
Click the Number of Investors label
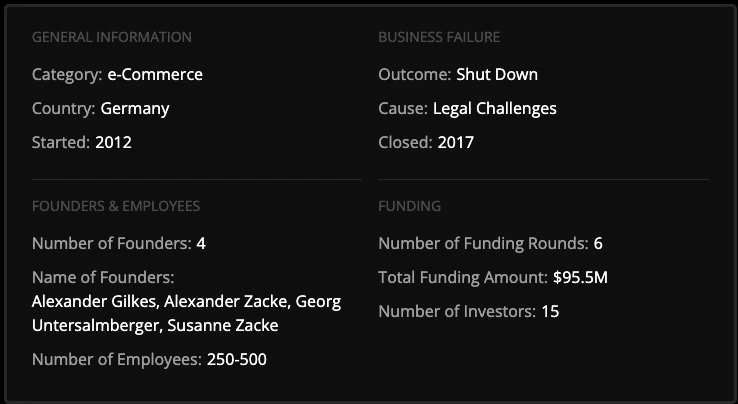pyautogui.click(x=455, y=311)
